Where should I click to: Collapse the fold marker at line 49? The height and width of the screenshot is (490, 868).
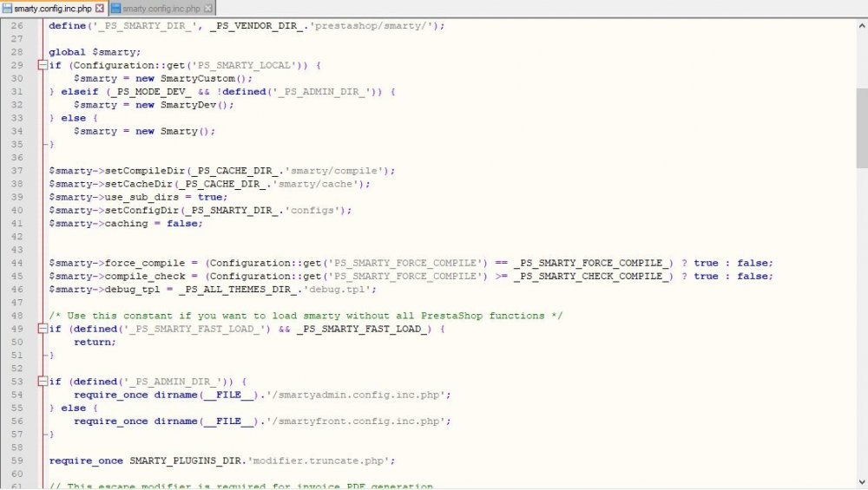coord(43,329)
